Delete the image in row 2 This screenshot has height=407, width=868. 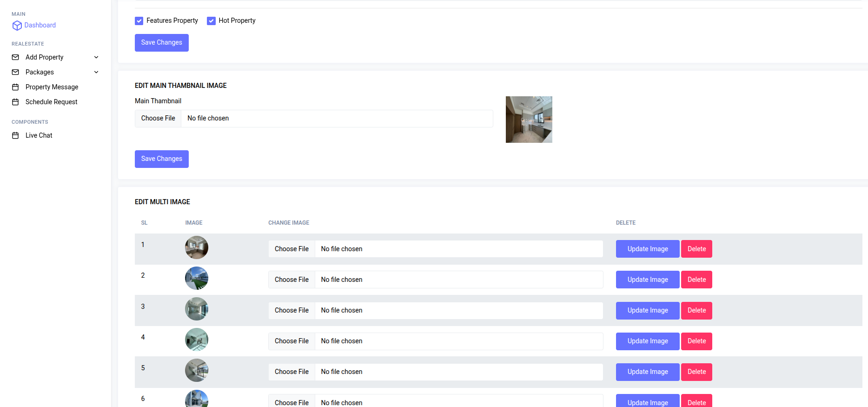click(696, 280)
